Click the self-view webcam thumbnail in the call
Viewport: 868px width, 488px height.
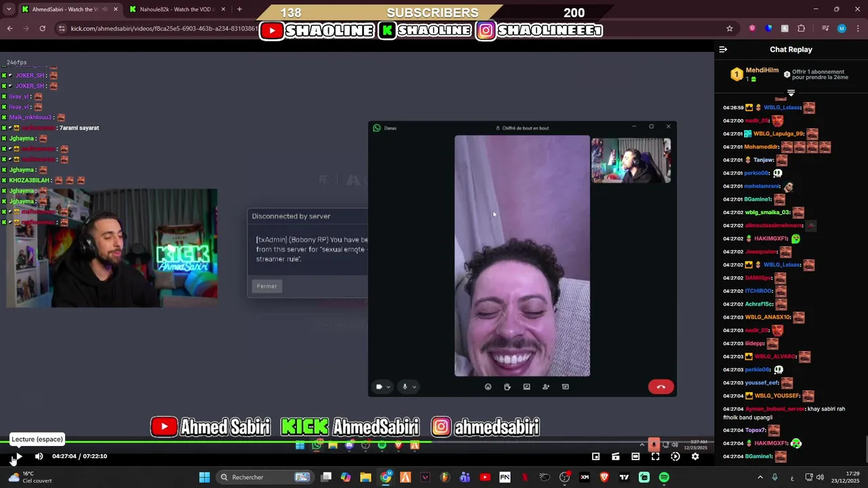coord(631,161)
